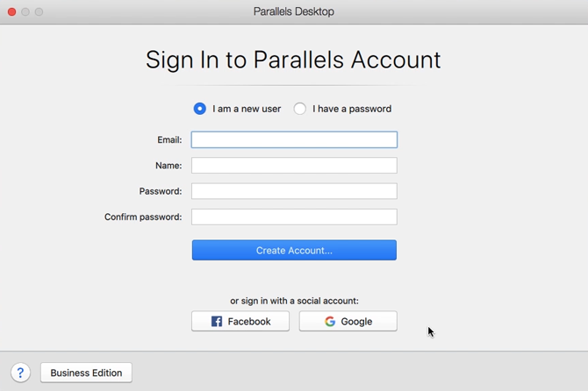
Task: Focus the Password input field
Action: (x=294, y=191)
